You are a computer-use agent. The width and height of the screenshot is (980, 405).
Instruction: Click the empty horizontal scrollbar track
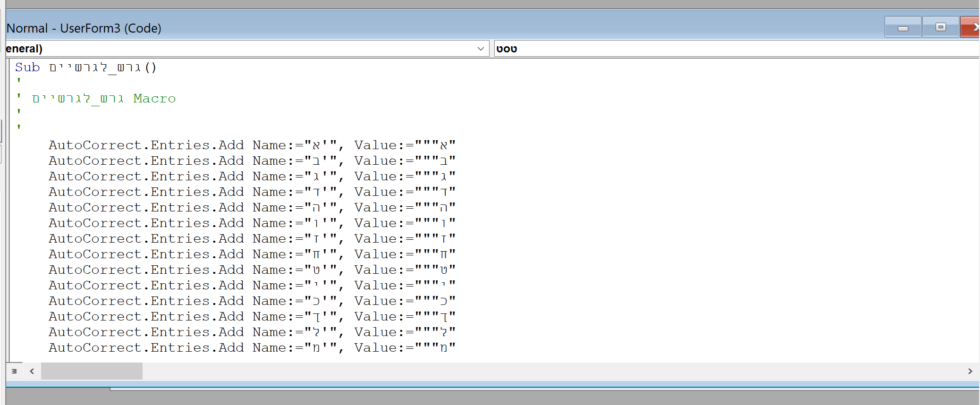519,371
